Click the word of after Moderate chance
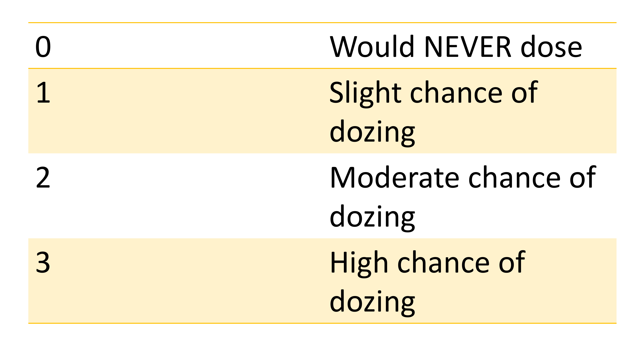This screenshot has width=644, height=347. 583,177
